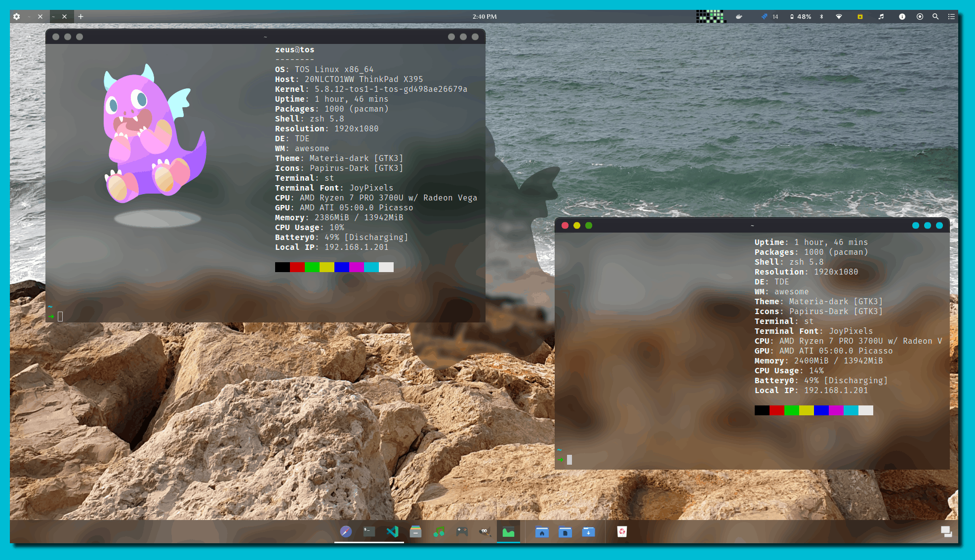Click the red swatch in the neofetch color palette
Image resolution: width=975 pixels, height=560 pixels.
[297, 267]
